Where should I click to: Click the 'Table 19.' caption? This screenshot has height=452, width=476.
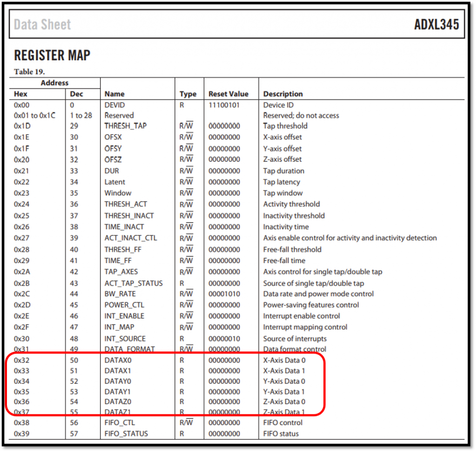coord(29,72)
